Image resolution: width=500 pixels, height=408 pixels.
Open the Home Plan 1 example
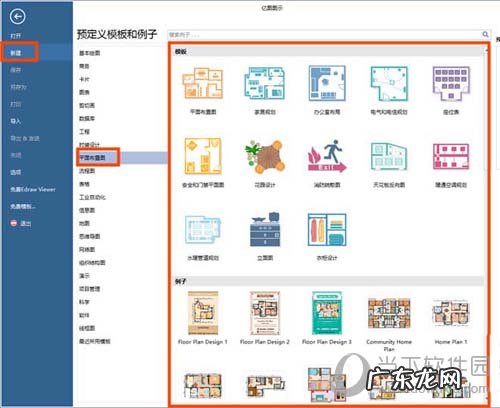point(451,313)
